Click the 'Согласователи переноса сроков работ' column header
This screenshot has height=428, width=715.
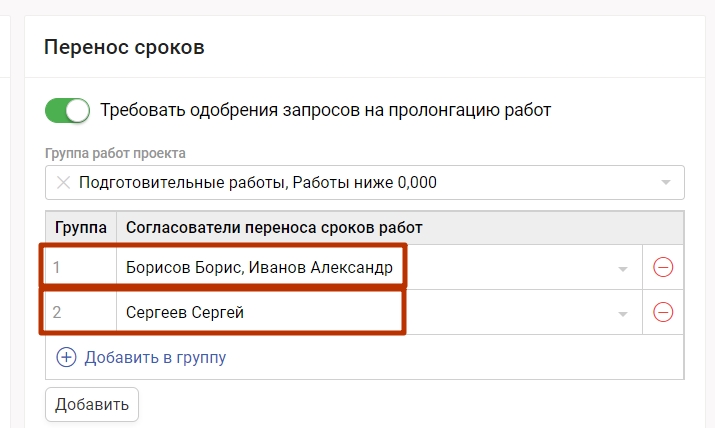click(274, 228)
